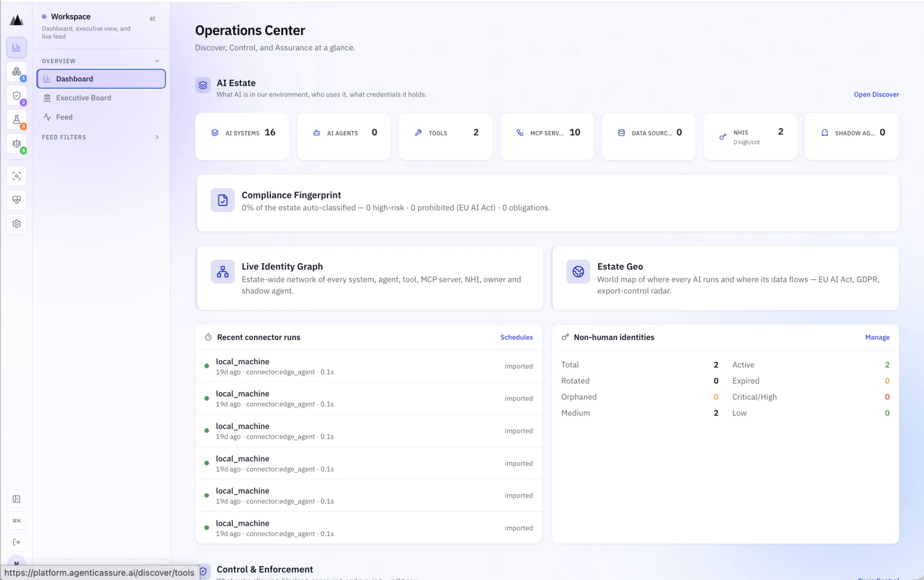
Task: Open Feed in the sidebar
Action: click(101, 117)
